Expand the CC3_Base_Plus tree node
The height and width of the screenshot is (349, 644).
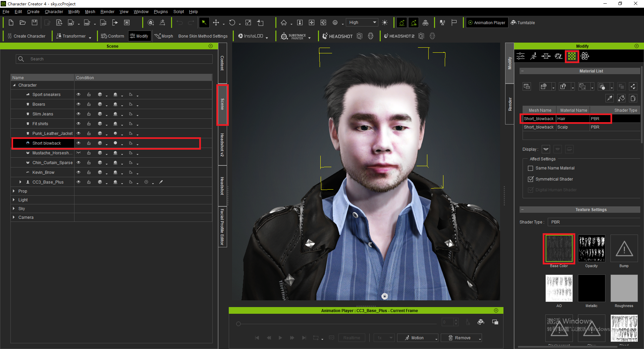pos(20,182)
